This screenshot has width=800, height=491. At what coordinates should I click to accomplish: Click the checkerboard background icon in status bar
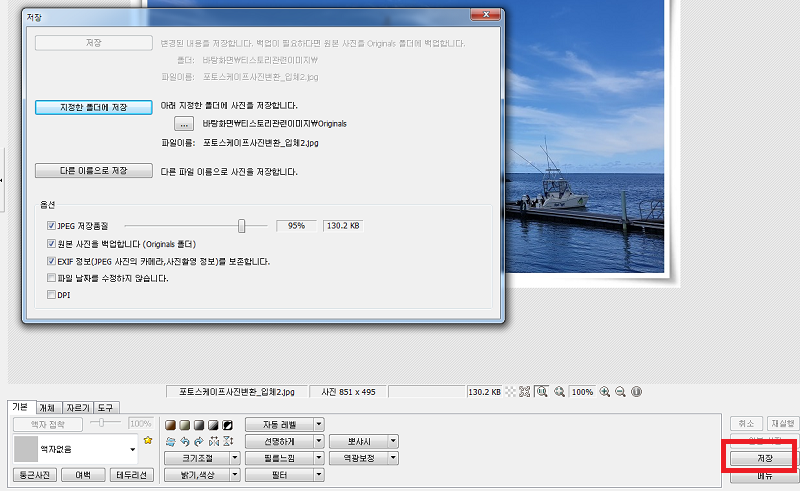[510, 392]
